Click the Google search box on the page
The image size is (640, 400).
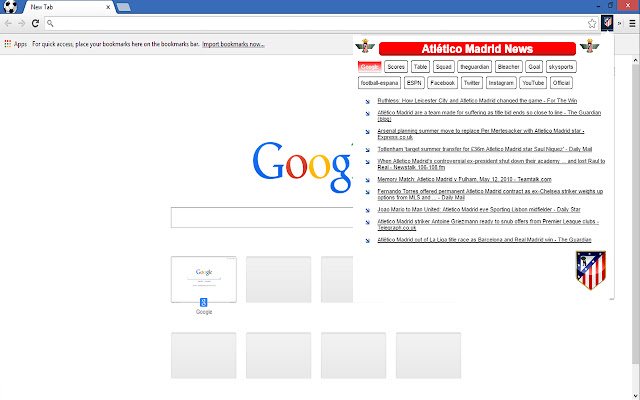[262, 217]
